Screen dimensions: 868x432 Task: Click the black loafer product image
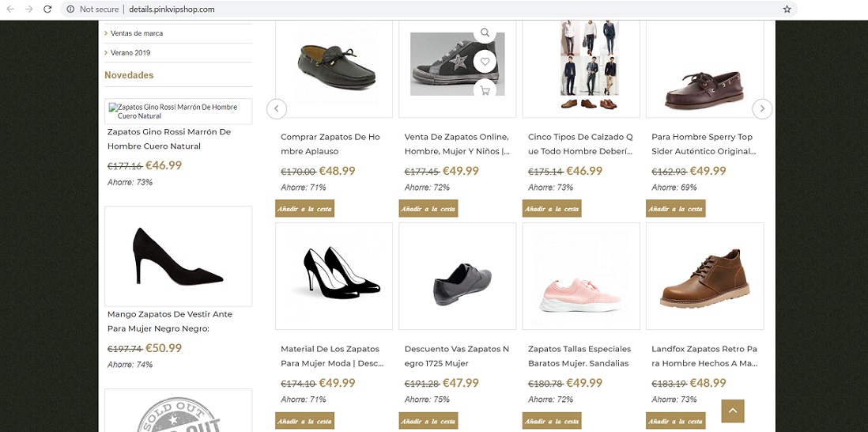pyautogui.click(x=334, y=68)
